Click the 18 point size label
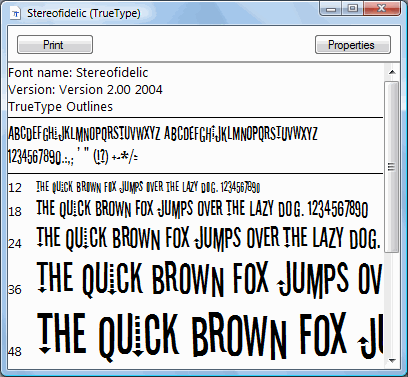Viewport: 408px width, 377px height. (x=15, y=212)
